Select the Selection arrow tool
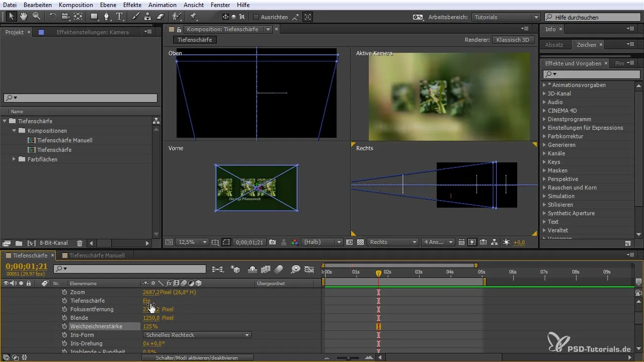Image resolution: width=644 pixels, height=362 pixels. (x=12, y=17)
